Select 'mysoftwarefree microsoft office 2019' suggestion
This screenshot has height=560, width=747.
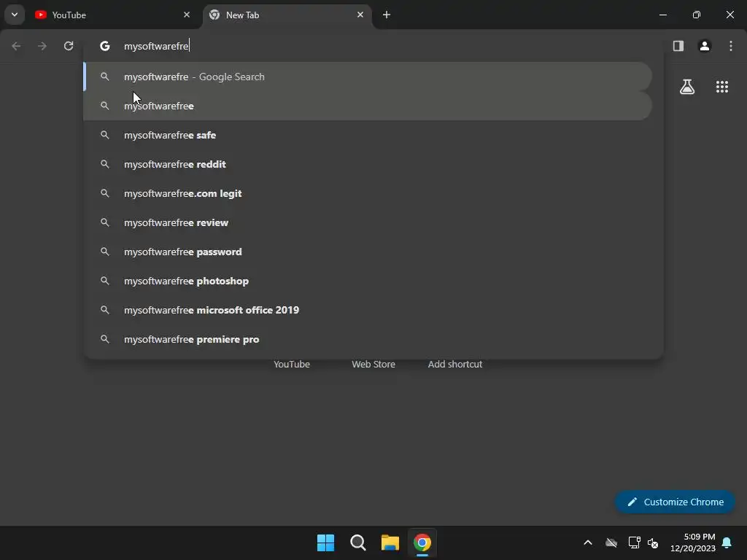(368, 310)
